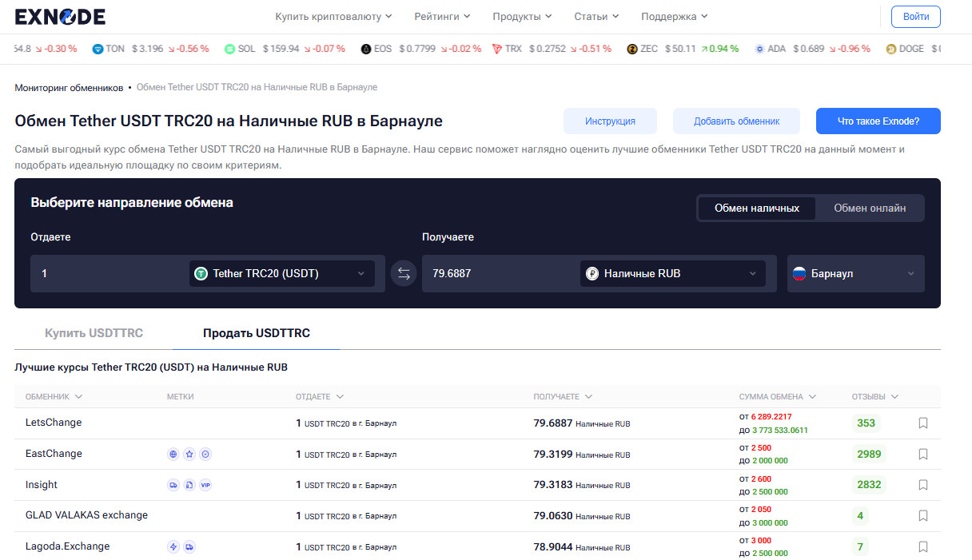Bookmark the LetsChange exchanger
972x560 pixels.
tap(923, 423)
